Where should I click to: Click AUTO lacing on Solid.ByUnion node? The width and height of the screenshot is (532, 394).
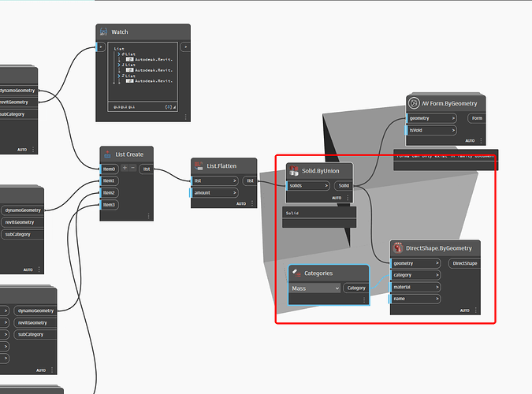point(337,198)
